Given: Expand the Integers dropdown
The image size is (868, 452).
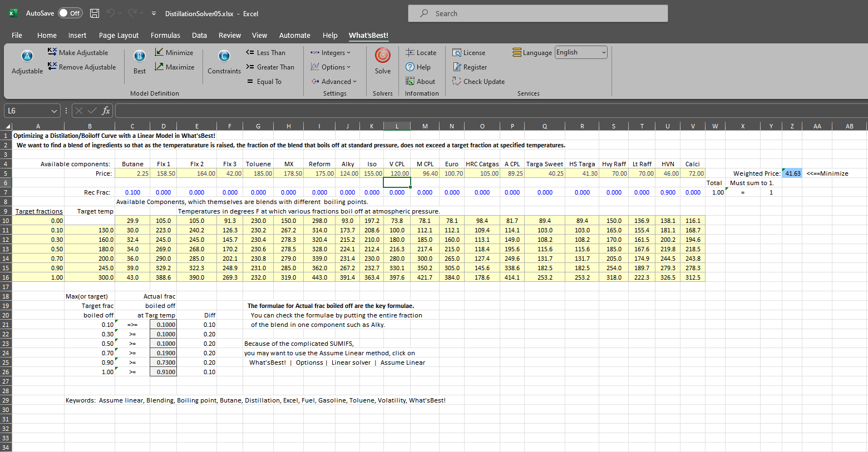Looking at the screenshot, I should (331, 52).
